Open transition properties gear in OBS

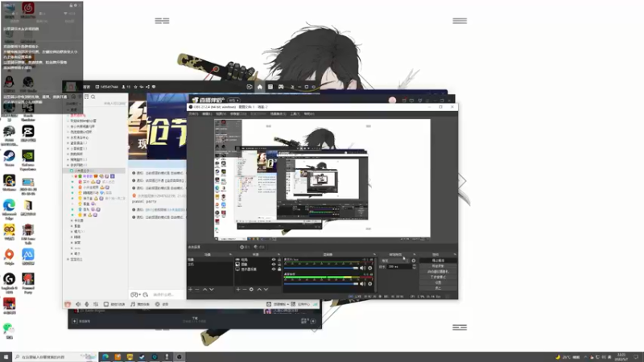414,261
